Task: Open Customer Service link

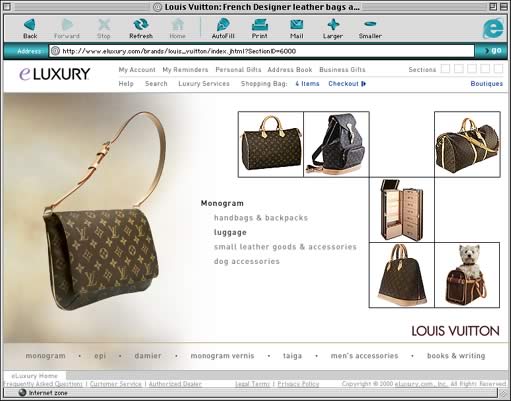Action: pyautogui.click(x=115, y=384)
